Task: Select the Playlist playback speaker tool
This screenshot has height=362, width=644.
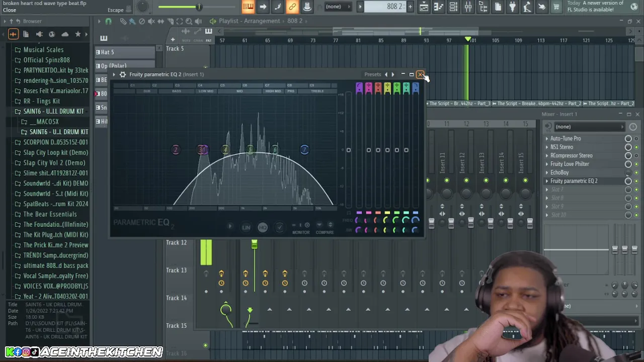Action: pos(198,21)
